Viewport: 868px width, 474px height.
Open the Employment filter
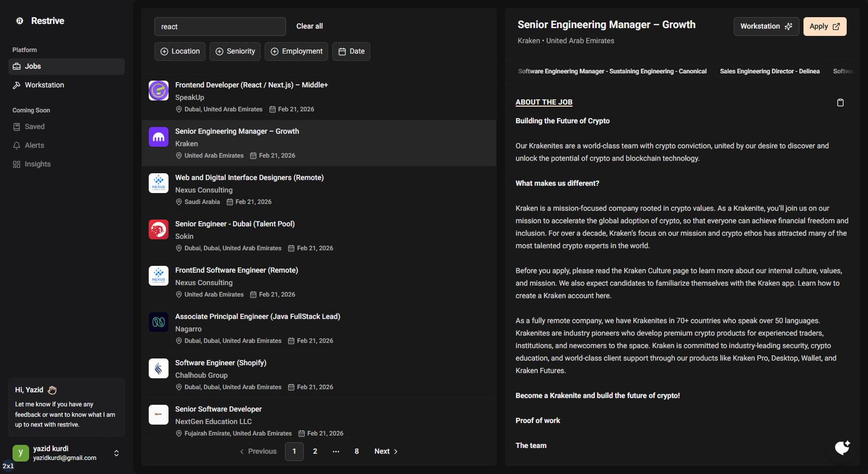296,52
